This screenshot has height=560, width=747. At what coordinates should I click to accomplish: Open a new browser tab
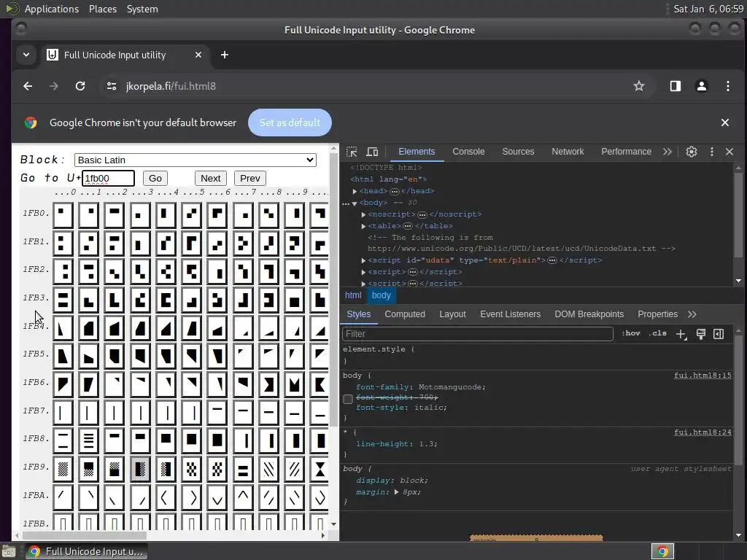tap(225, 55)
